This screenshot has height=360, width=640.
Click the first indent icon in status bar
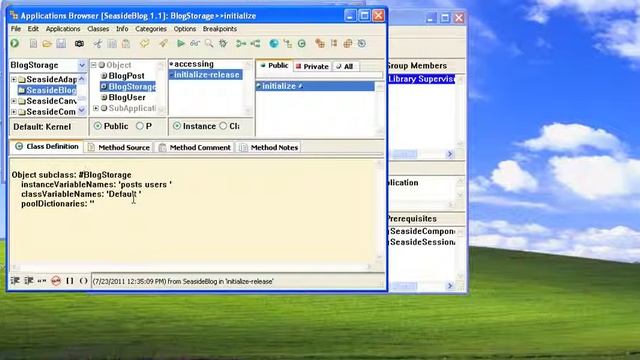tap(15, 281)
